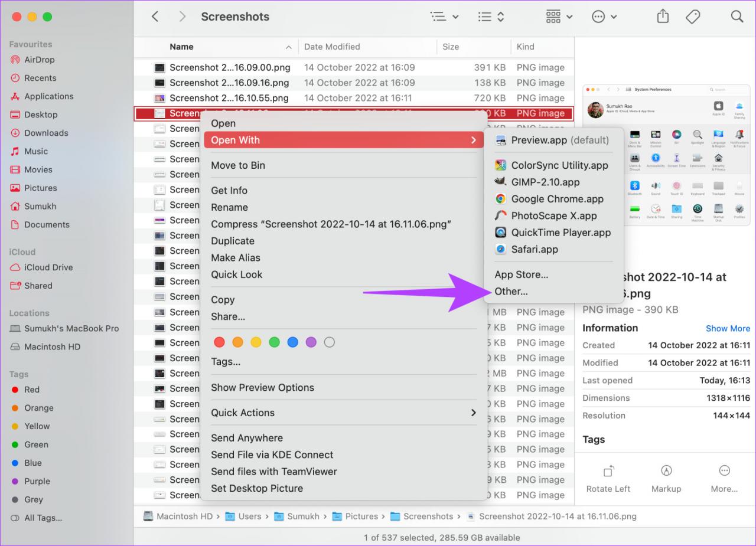Click More… in the preview pane actions

[x=724, y=478]
